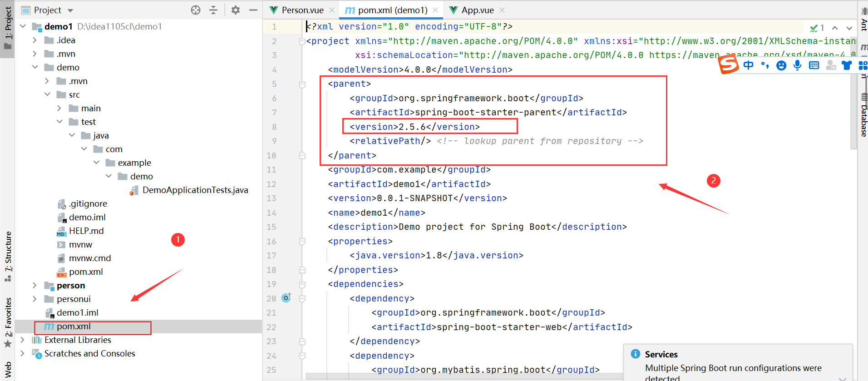Screen dimensions: 868x381
Task: Select .gitignore file in tree
Action: click(x=88, y=203)
